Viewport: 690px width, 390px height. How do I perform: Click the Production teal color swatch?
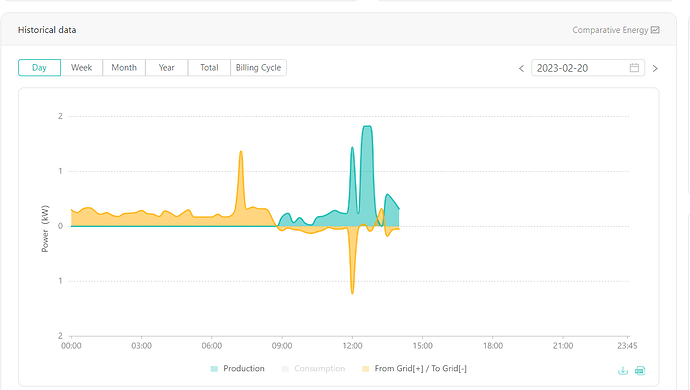tap(214, 369)
